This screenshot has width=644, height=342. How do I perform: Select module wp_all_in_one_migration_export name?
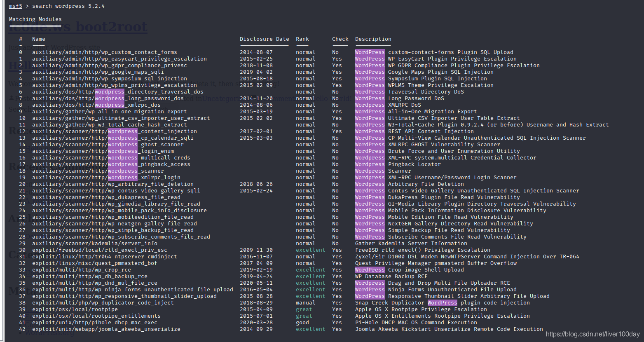pos(110,112)
